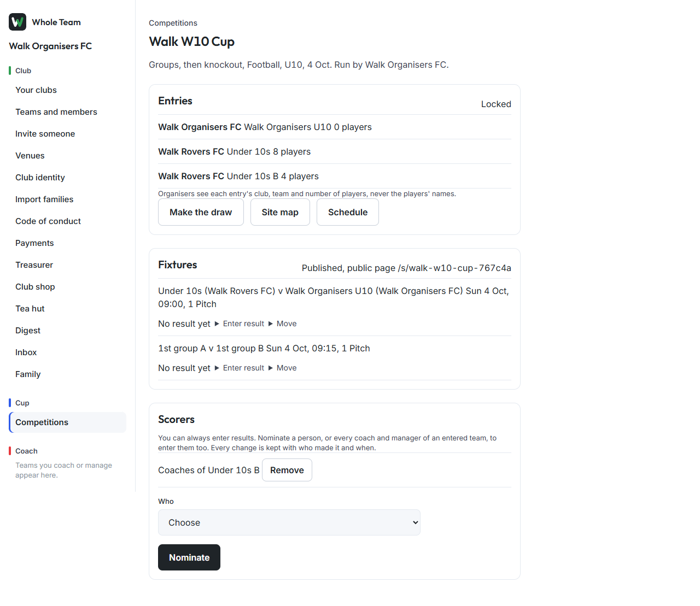The width and height of the screenshot is (700, 606).
Task: Click the Nominate button
Action: [189, 557]
